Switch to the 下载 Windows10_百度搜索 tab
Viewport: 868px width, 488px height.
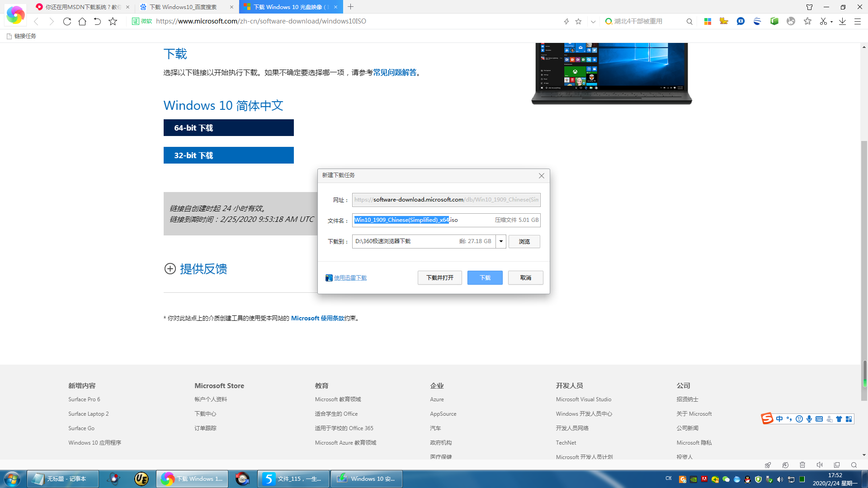coord(187,7)
